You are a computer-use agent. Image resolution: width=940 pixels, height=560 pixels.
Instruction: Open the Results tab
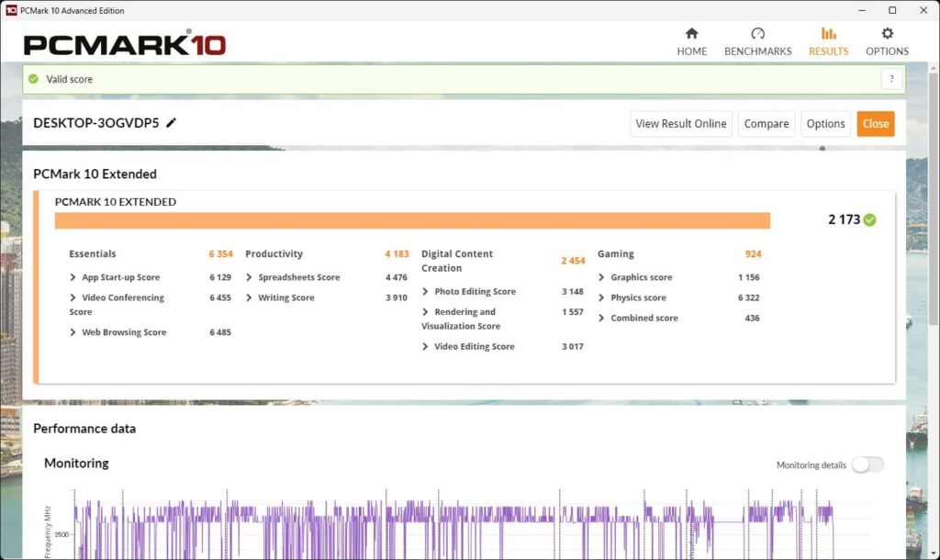(829, 42)
